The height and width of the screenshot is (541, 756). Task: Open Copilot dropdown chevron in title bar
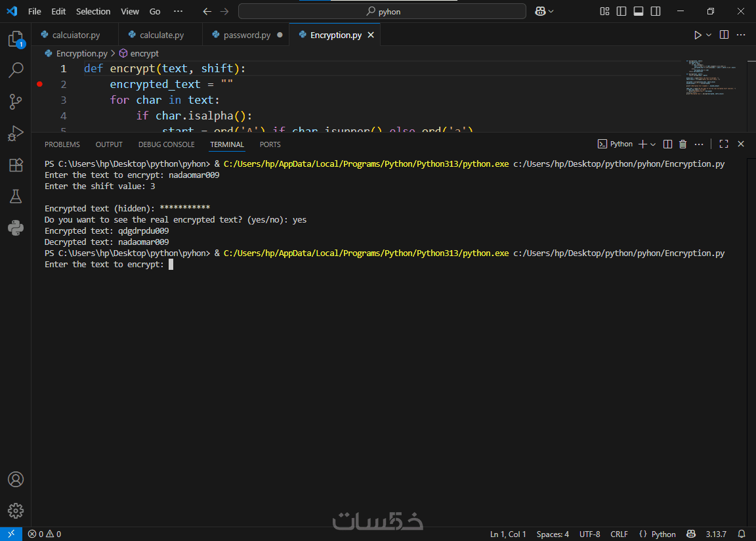pyautogui.click(x=551, y=11)
